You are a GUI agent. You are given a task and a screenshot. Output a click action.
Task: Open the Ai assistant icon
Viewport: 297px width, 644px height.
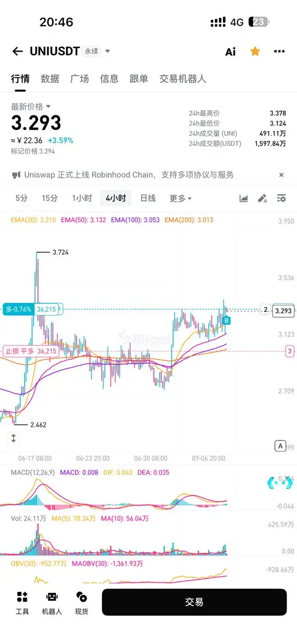click(230, 52)
